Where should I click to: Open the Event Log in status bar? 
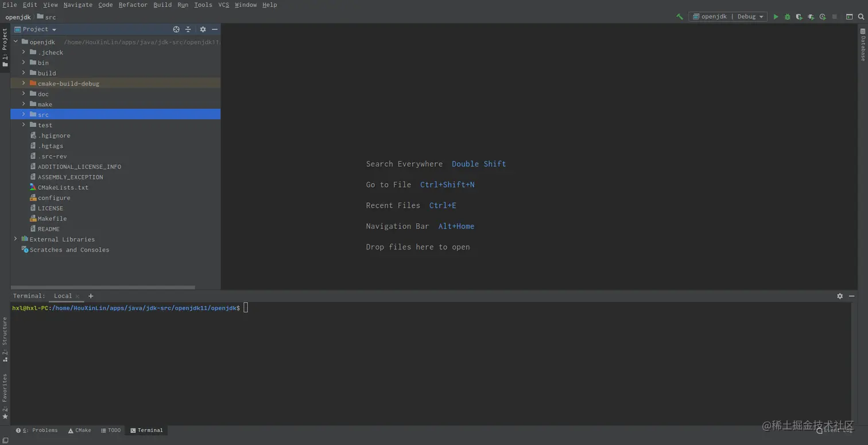click(834, 431)
